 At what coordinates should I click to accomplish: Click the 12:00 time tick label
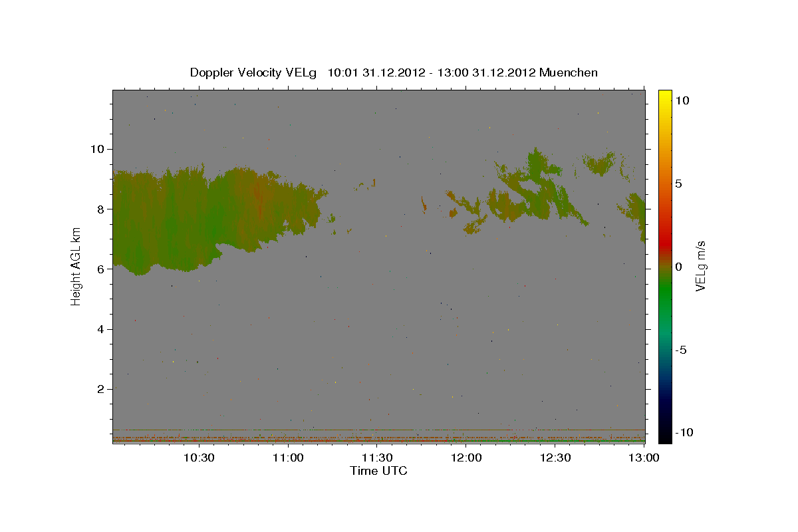coord(466,458)
